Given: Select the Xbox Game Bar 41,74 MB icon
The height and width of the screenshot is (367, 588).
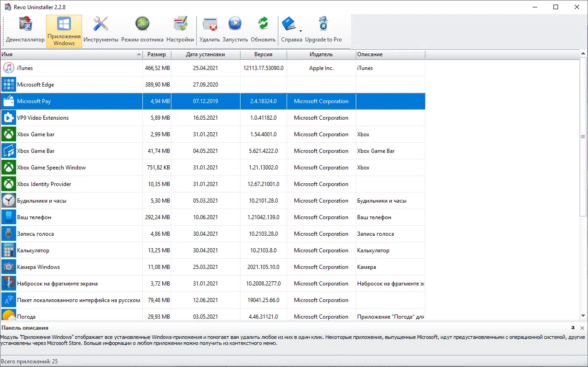Looking at the screenshot, I should [9, 151].
